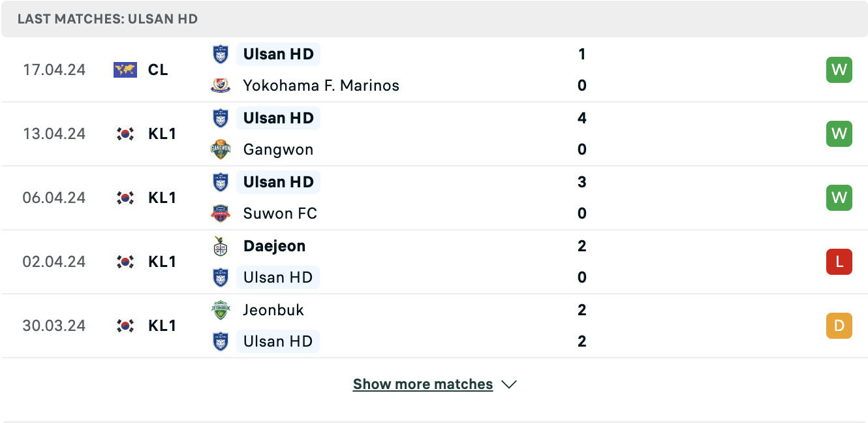
Task: Click the chevron next to Show more matches
Action: click(x=509, y=384)
